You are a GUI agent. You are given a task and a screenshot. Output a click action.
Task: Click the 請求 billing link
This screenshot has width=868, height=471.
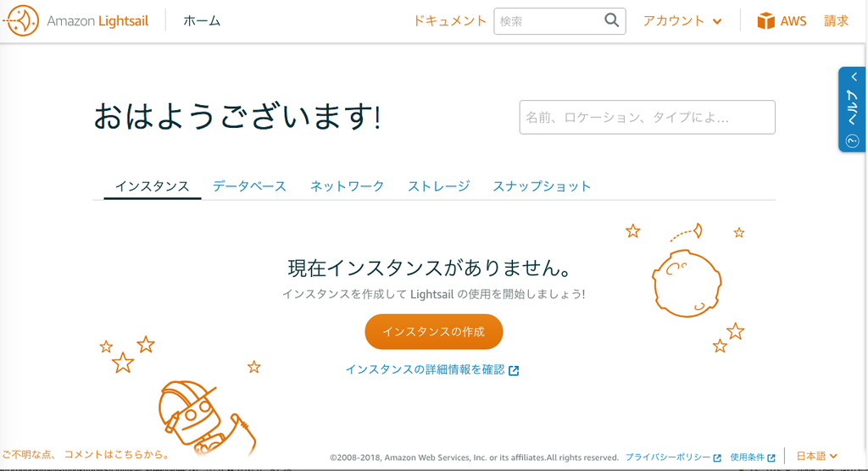click(x=836, y=21)
